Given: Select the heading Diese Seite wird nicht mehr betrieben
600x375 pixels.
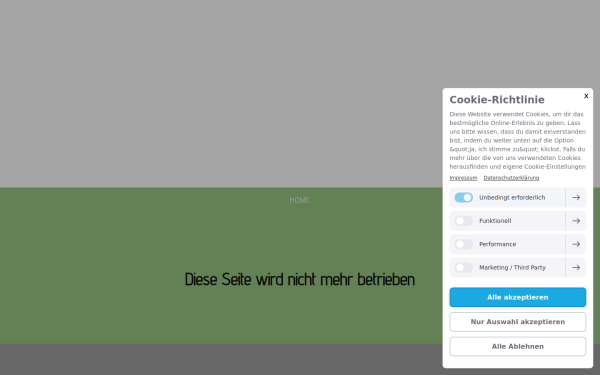Looking at the screenshot, I should point(300,279).
